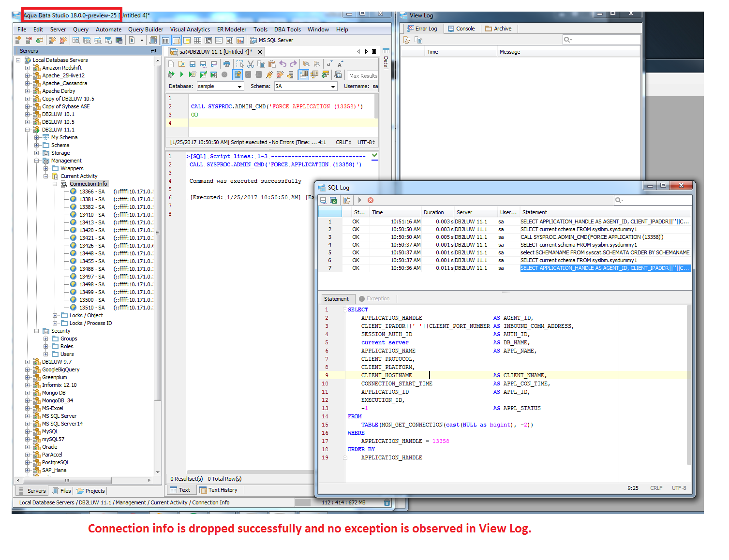Click the Paste icon in the query editor toolbar
This screenshot has width=729, height=560.
tap(272, 64)
